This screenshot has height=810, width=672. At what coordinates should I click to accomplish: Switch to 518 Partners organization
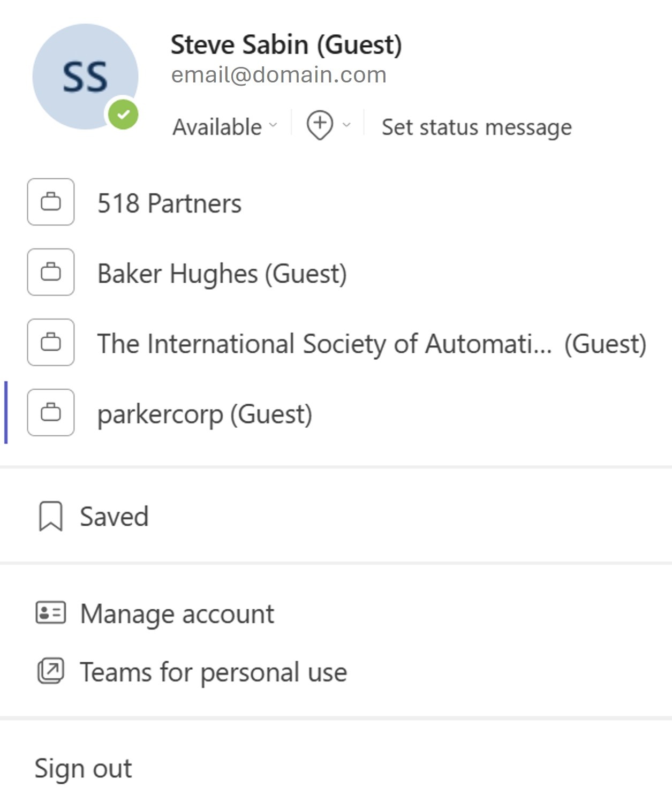tap(169, 203)
